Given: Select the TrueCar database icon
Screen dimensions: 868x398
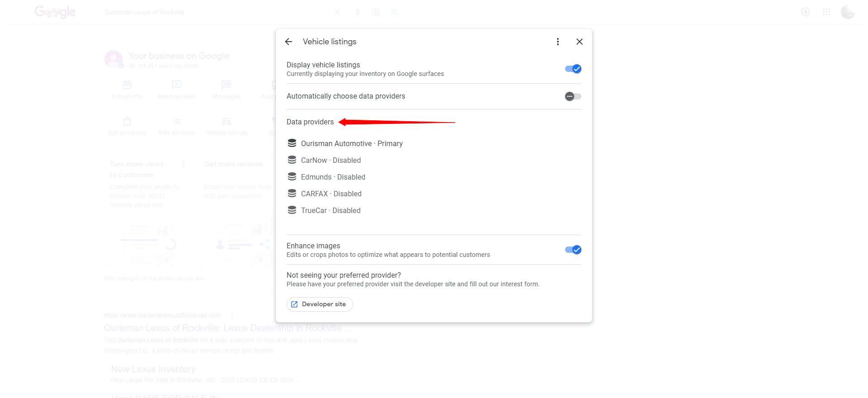Looking at the screenshot, I should click(292, 210).
